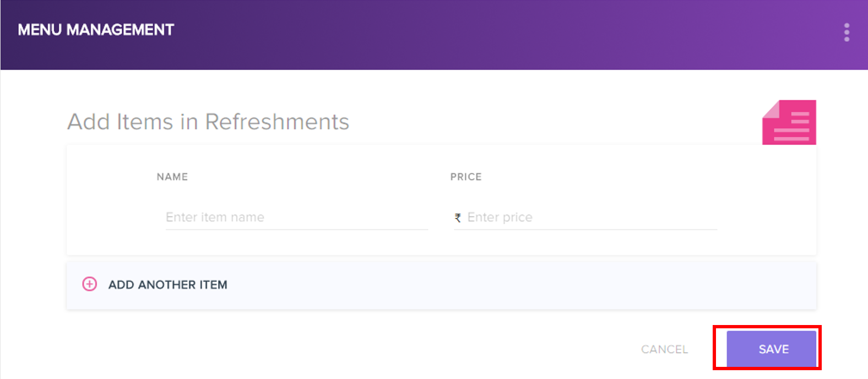Click red highlight border around Save
Screen dimensions: 868x379
pos(767,327)
